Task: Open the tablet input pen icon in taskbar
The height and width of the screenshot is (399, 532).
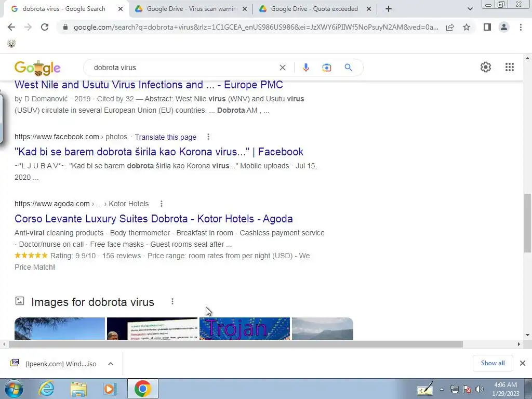Action: [425, 389]
